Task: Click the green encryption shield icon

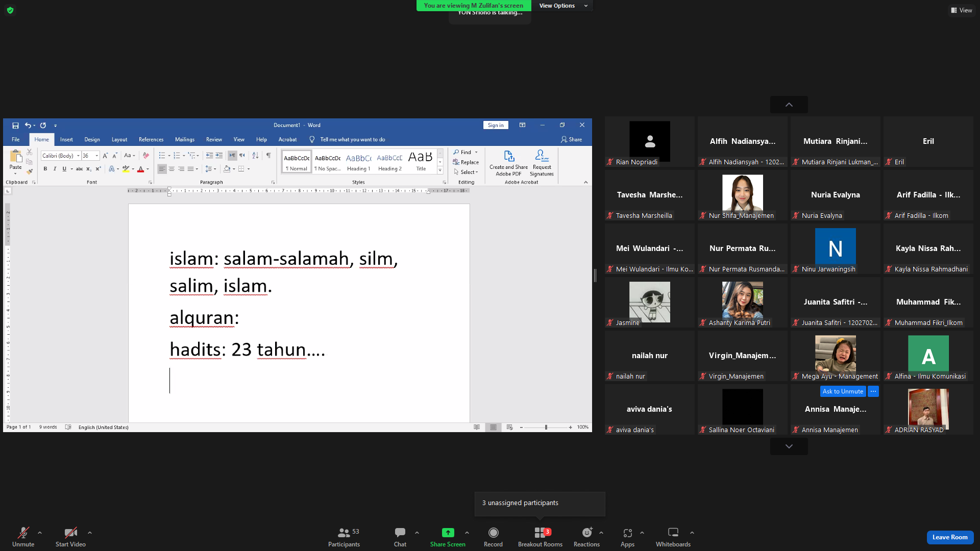Action: coord(10,10)
